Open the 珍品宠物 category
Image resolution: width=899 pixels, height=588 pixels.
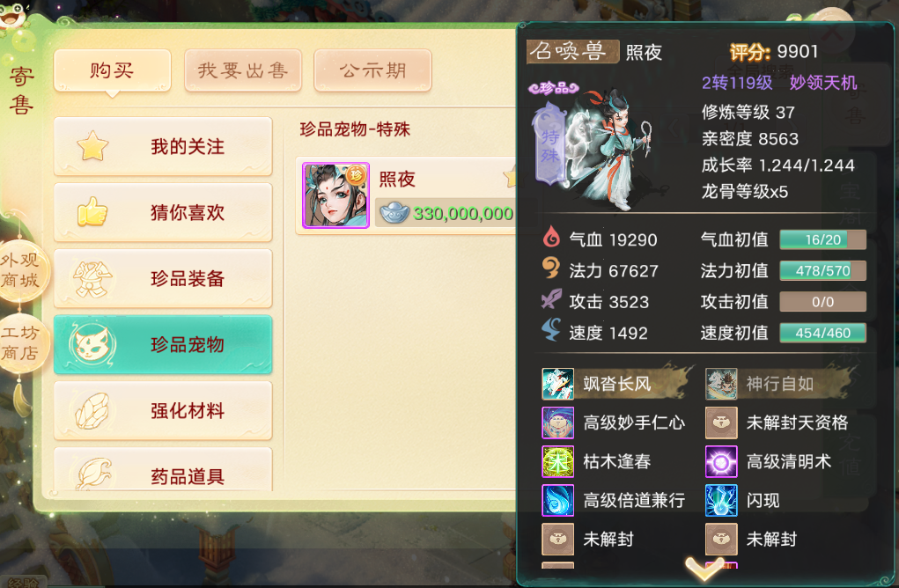pos(163,344)
